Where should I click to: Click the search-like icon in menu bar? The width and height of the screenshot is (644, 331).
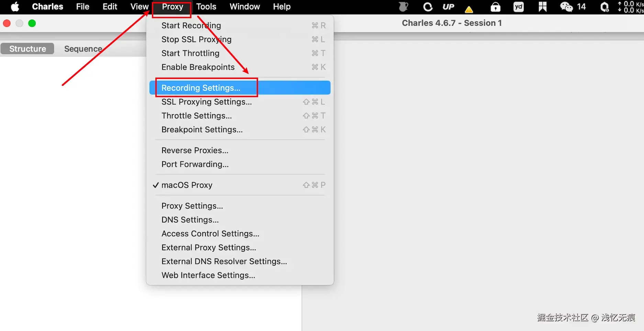(604, 7)
